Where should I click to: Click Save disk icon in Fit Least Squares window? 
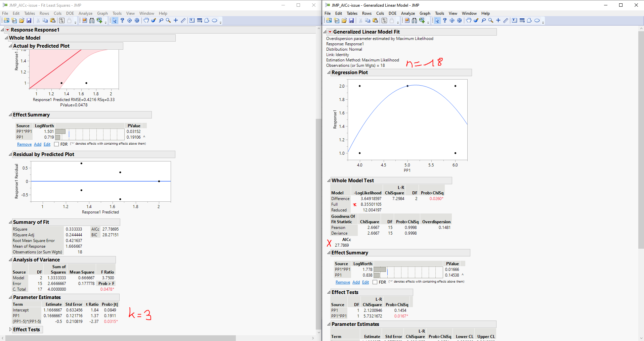(x=29, y=20)
